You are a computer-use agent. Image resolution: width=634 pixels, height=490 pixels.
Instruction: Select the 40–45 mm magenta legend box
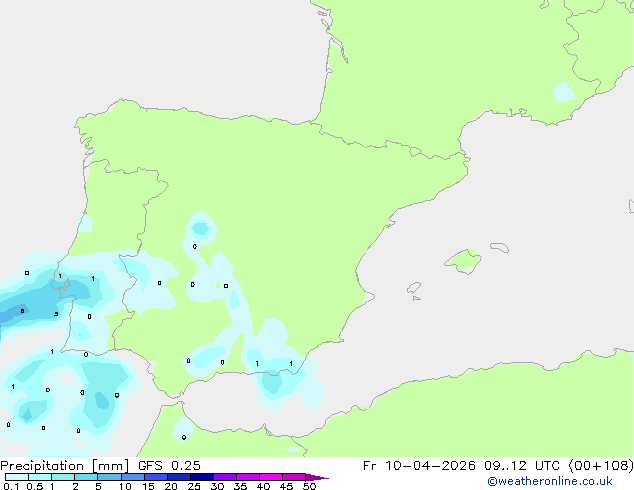pos(271,477)
